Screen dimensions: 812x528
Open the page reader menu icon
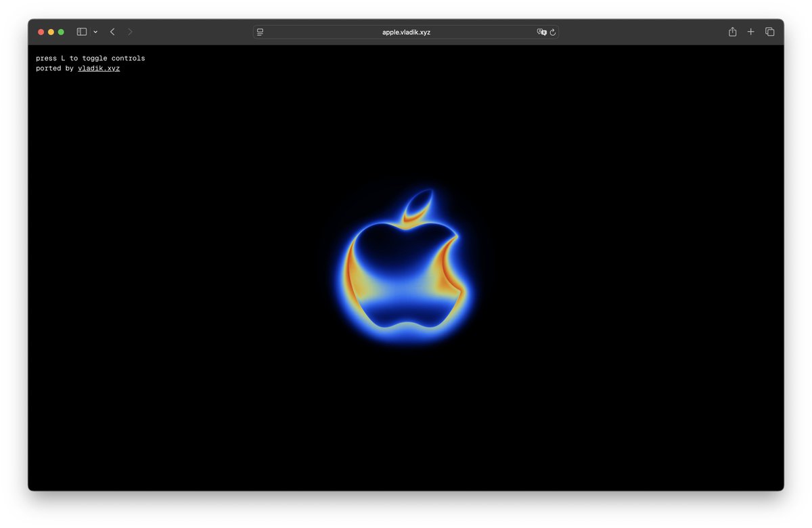(x=260, y=32)
